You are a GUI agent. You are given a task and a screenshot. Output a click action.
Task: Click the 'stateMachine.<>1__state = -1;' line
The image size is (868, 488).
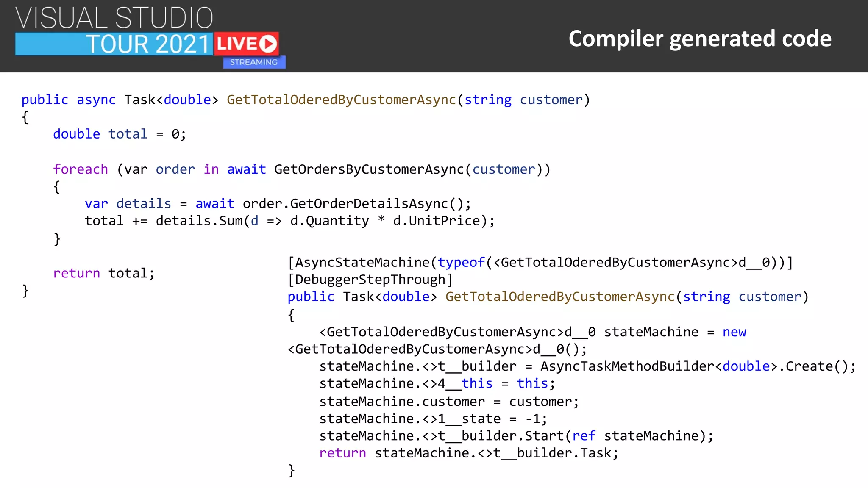click(433, 419)
